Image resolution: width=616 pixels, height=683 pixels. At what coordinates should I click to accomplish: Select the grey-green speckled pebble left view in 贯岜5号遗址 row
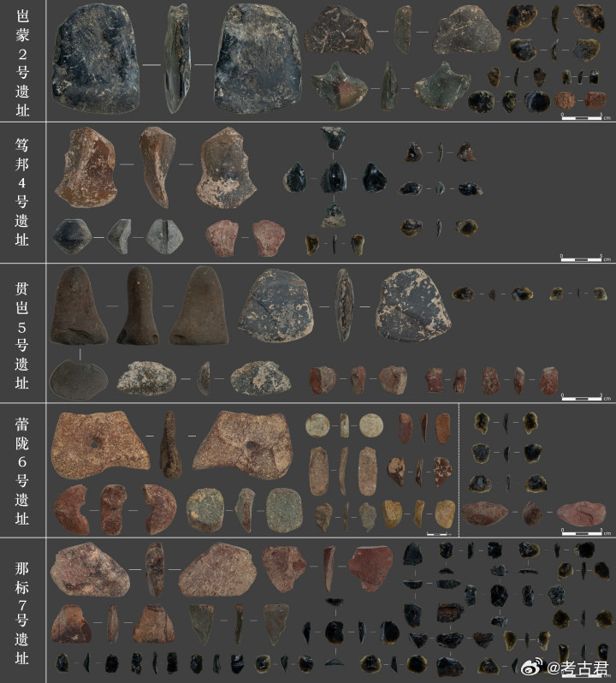[x=146, y=378]
